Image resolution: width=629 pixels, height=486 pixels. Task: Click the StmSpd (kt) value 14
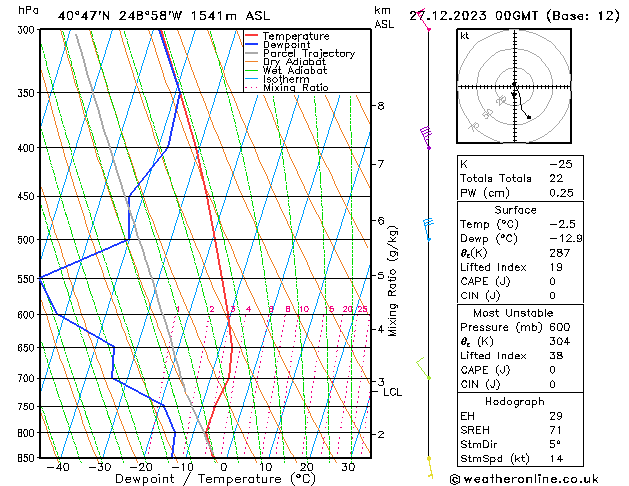tap(556, 459)
